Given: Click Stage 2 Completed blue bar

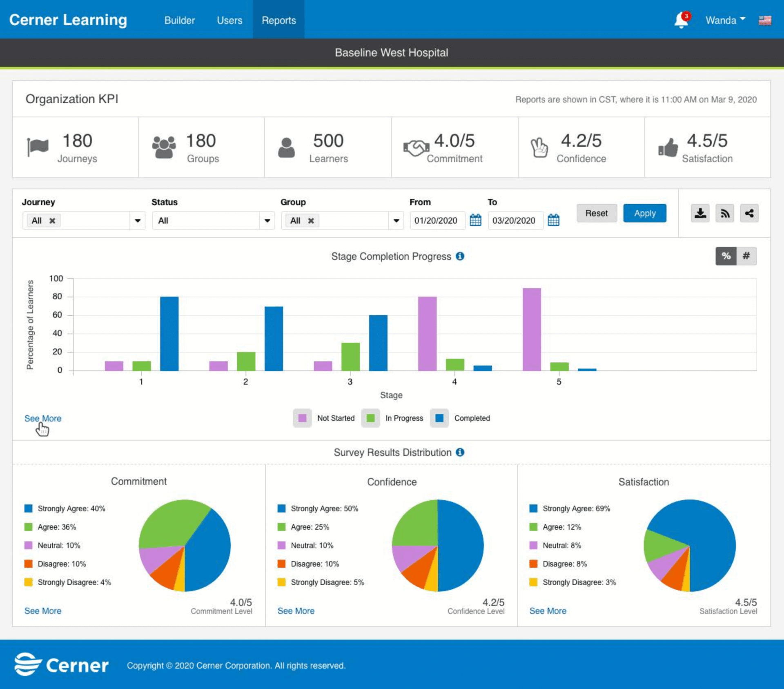Looking at the screenshot, I should click(x=274, y=339).
